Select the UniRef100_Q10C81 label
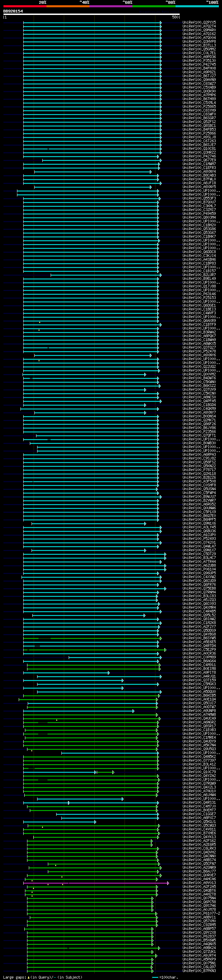 [x=199, y=149]
